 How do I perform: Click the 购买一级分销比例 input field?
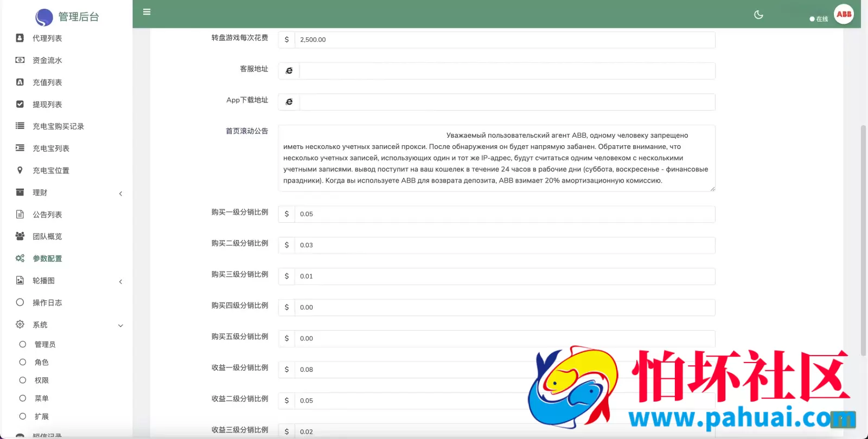point(505,214)
